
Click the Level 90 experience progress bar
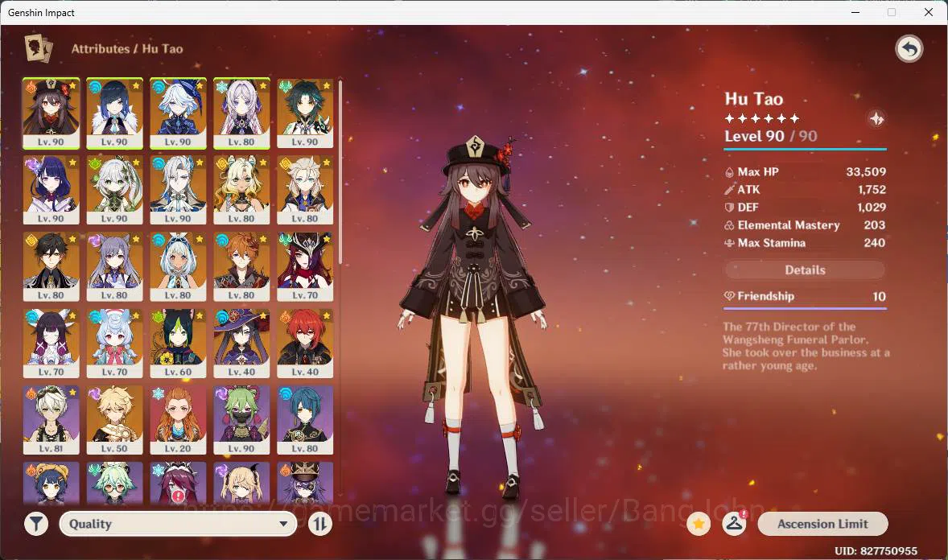[x=806, y=148]
